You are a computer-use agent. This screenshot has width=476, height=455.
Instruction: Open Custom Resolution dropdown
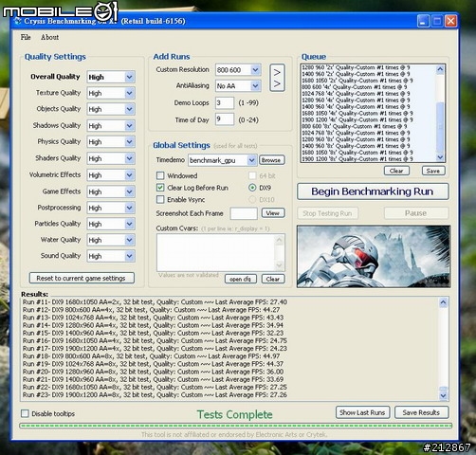255,70
